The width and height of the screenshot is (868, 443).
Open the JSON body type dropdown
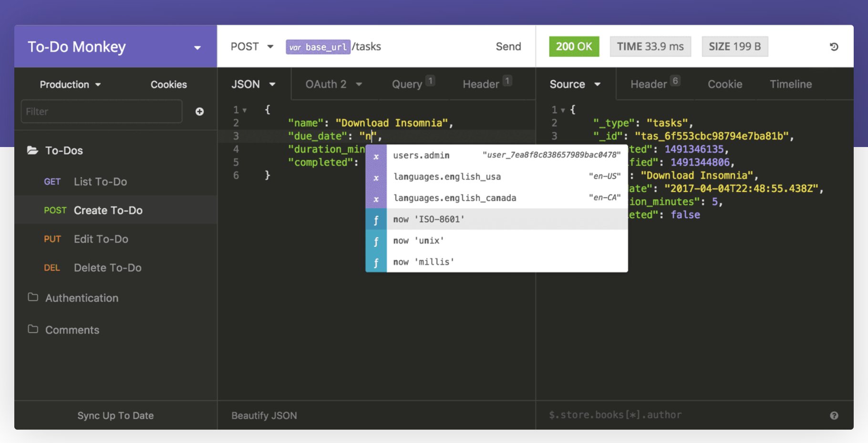click(x=253, y=84)
